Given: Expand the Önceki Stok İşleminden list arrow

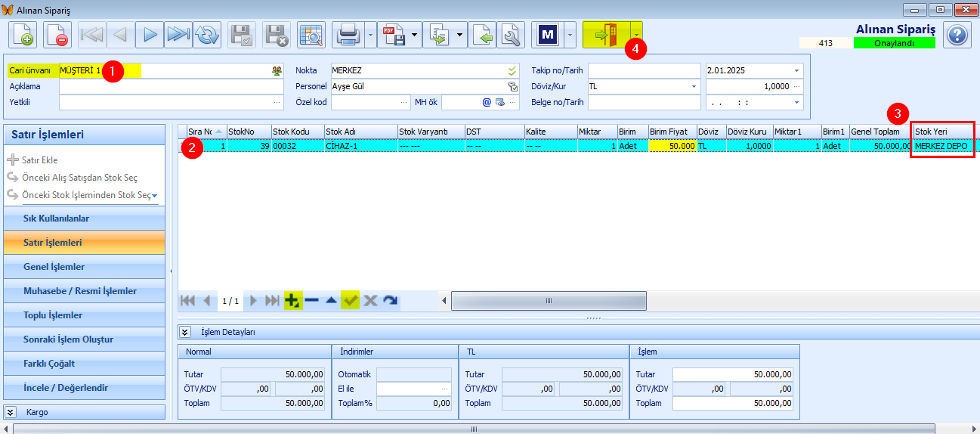Looking at the screenshot, I should pyautogui.click(x=155, y=195).
